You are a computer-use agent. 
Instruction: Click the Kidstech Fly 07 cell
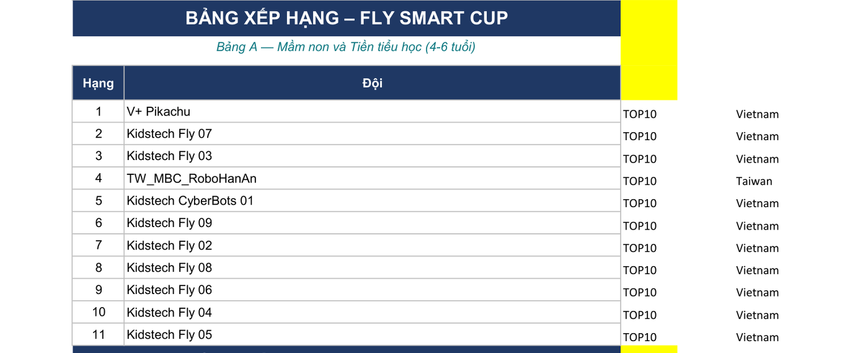(x=372, y=134)
